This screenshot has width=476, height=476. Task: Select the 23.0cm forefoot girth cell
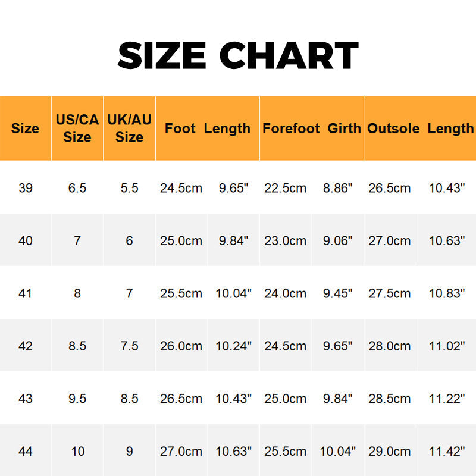[286, 241]
